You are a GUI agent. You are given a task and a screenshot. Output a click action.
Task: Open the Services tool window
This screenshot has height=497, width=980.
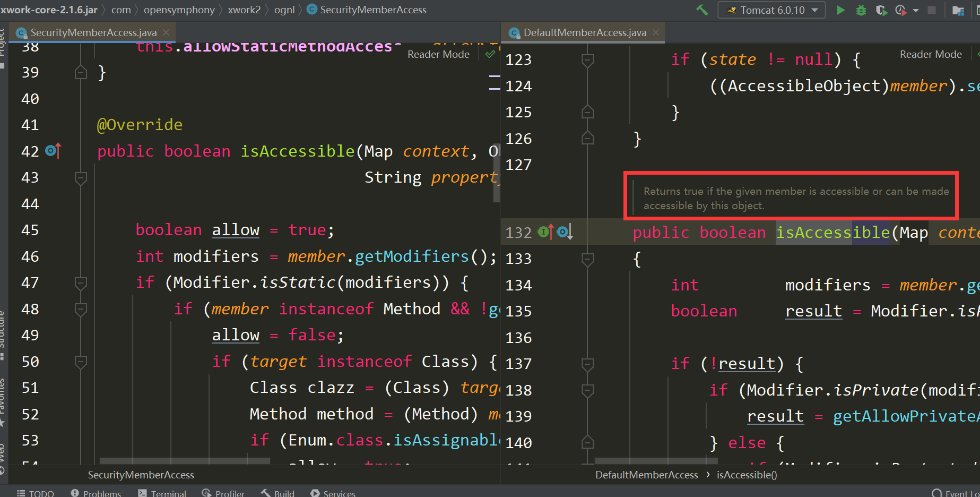pyautogui.click(x=333, y=493)
